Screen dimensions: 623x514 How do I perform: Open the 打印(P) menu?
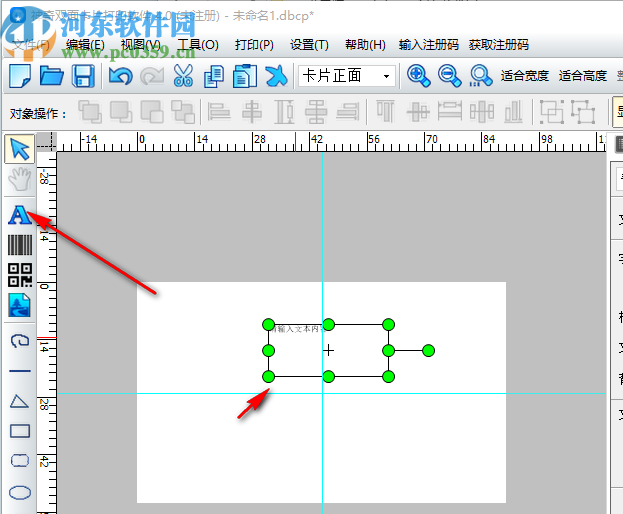254,44
